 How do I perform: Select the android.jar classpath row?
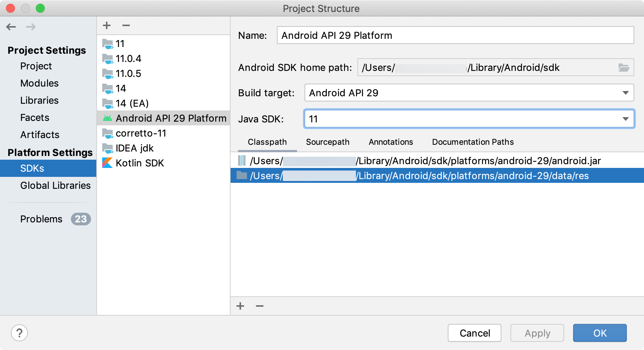[x=437, y=160]
